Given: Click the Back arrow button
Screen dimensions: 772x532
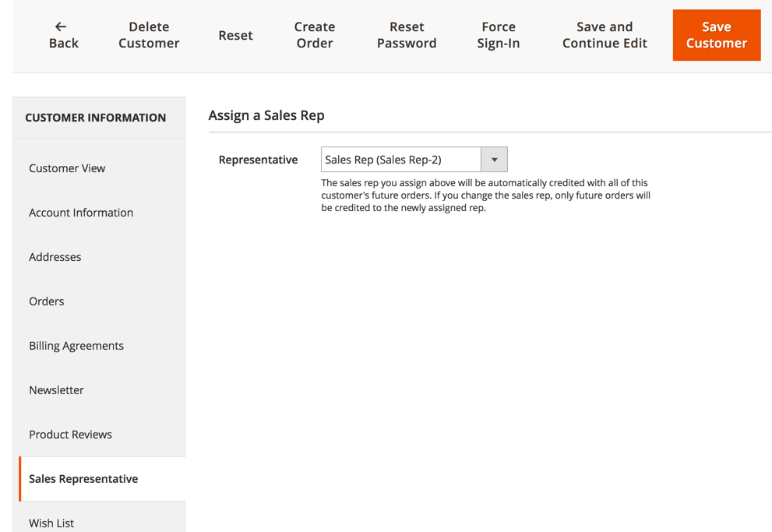Looking at the screenshot, I should [x=63, y=35].
